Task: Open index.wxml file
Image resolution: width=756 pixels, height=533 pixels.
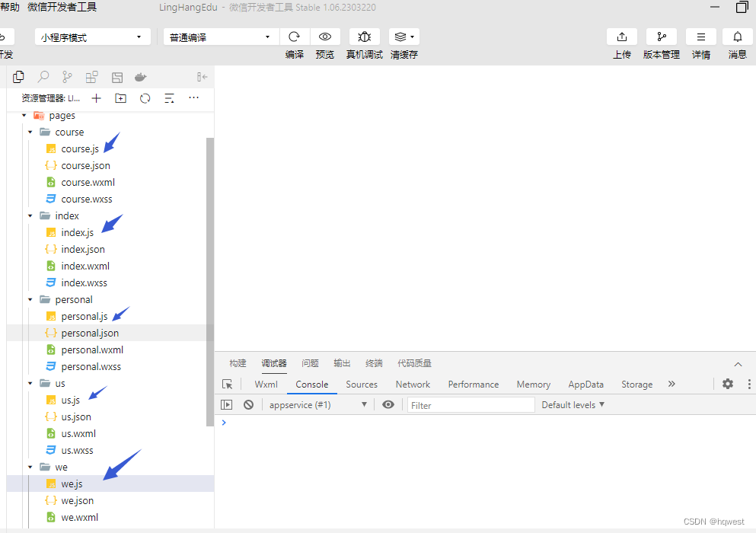Action: (x=85, y=266)
